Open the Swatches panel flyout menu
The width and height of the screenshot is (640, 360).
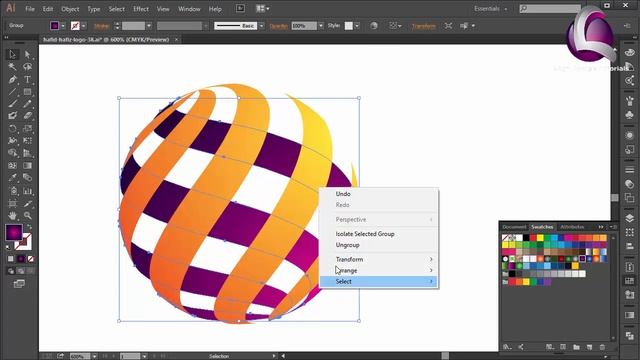(613, 227)
